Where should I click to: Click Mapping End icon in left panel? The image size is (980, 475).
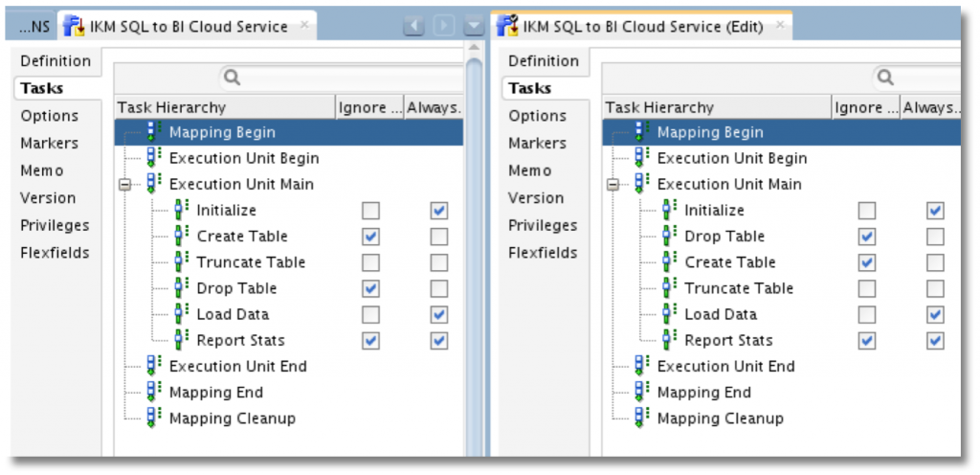click(x=153, y=392)
